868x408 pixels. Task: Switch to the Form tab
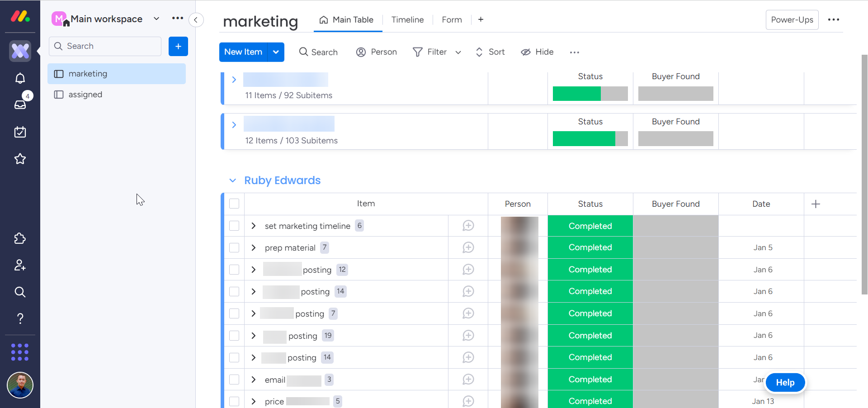(x=452, y=20)
